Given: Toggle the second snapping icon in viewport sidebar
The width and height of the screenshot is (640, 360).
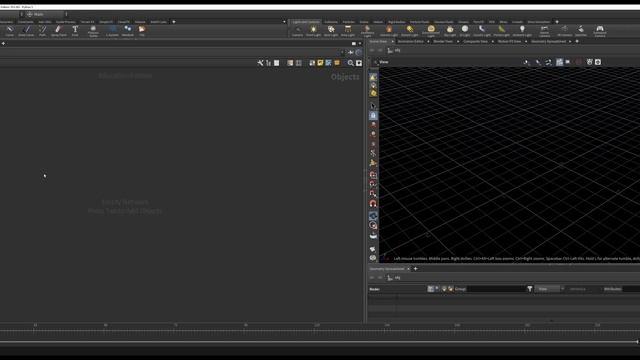Looking at the screenshot, I should click(x=373, y=184).
